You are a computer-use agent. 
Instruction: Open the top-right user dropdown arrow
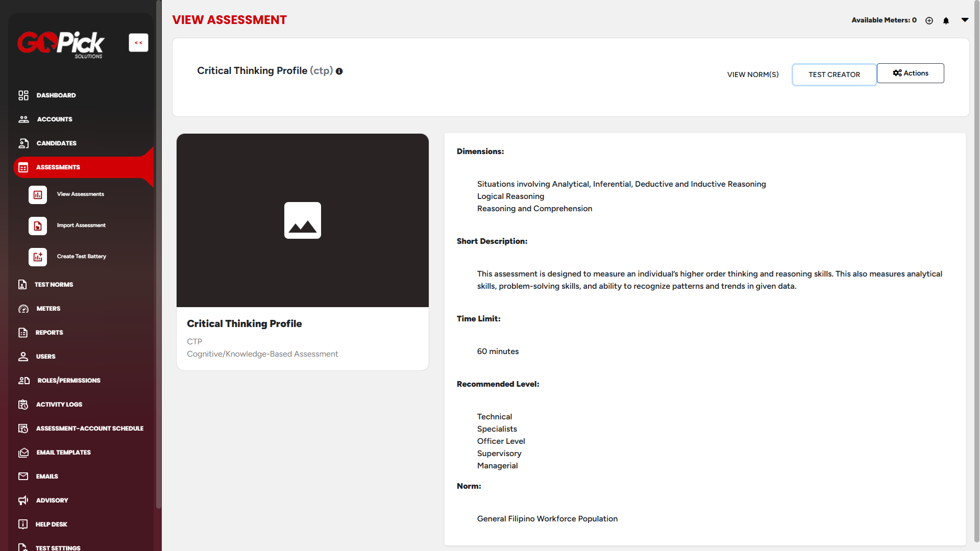tap(965, 20)
